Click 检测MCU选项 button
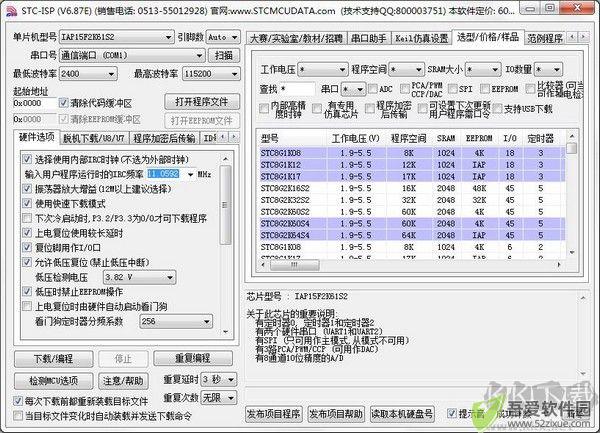This screenshot has height=433, width=600. point(54,381)
